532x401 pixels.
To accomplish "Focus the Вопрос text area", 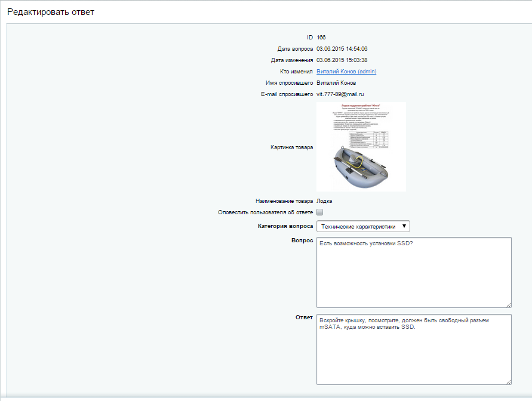I will click(413, 272).
